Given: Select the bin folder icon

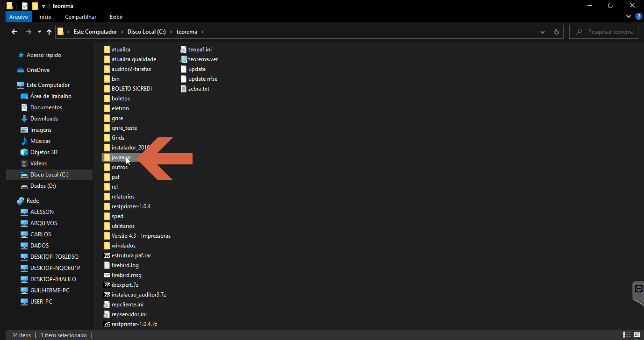Looking at the screenshot, I should click(107, 79).
